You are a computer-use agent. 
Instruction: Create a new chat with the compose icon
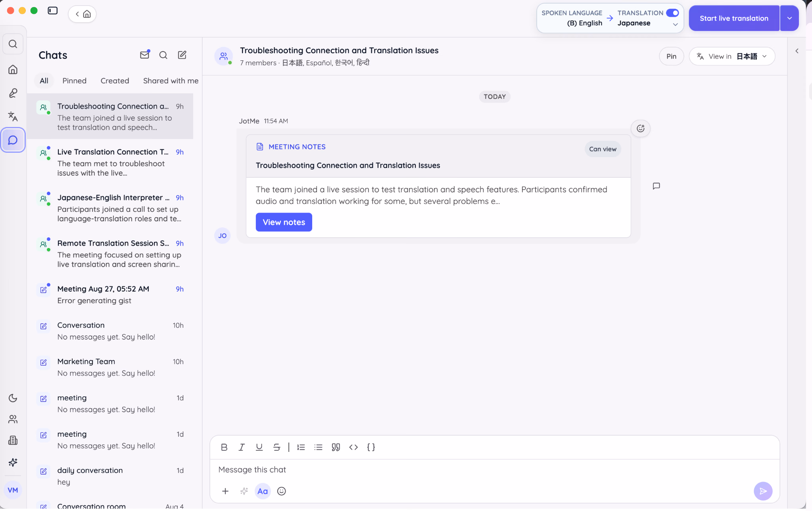[x=182, y=55]
